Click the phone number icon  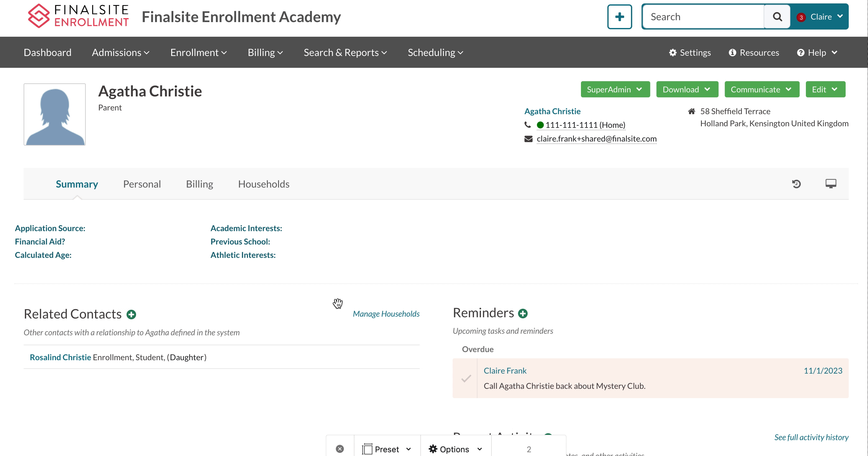click(x=528, y=125)
